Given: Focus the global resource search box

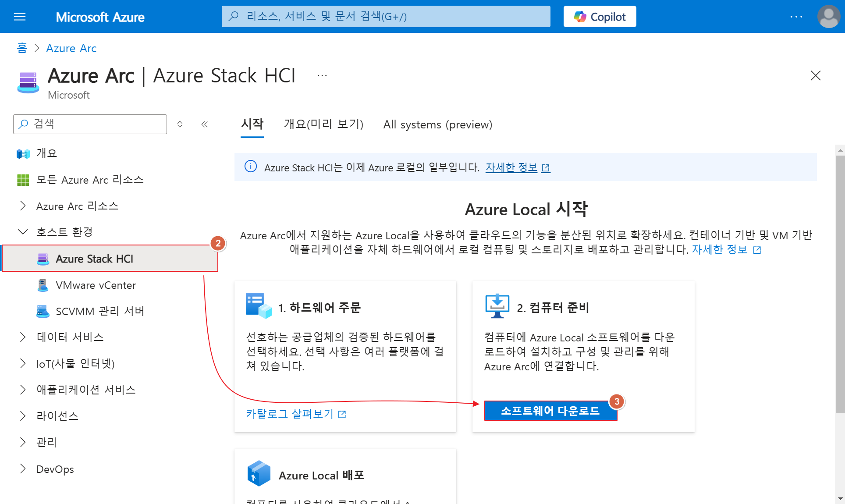Looking at the screenshot, I should pyautogui.click(x=386, y=17).
